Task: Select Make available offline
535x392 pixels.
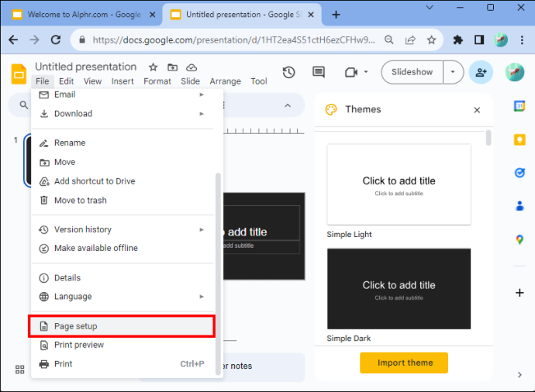Action: 123,248
